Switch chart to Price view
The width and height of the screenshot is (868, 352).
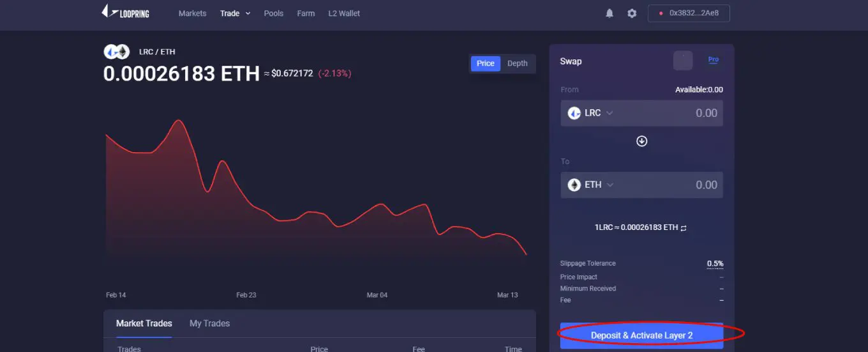coord(486,63)
